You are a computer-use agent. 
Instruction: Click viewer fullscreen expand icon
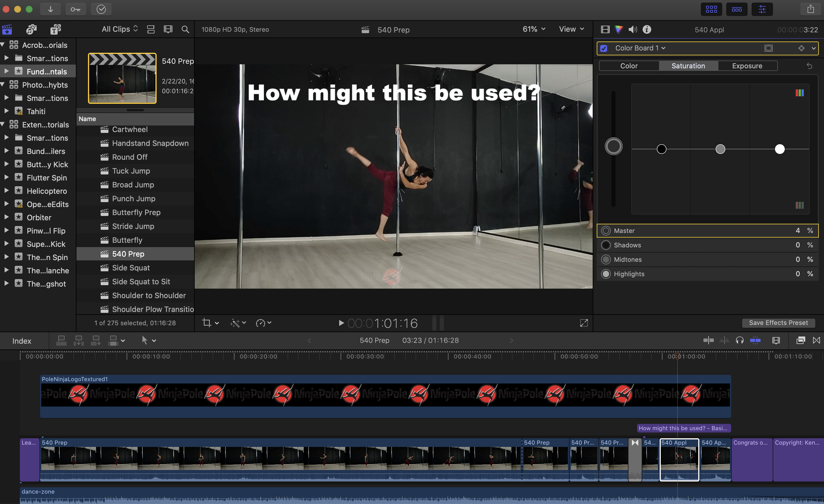click(583, 323)
